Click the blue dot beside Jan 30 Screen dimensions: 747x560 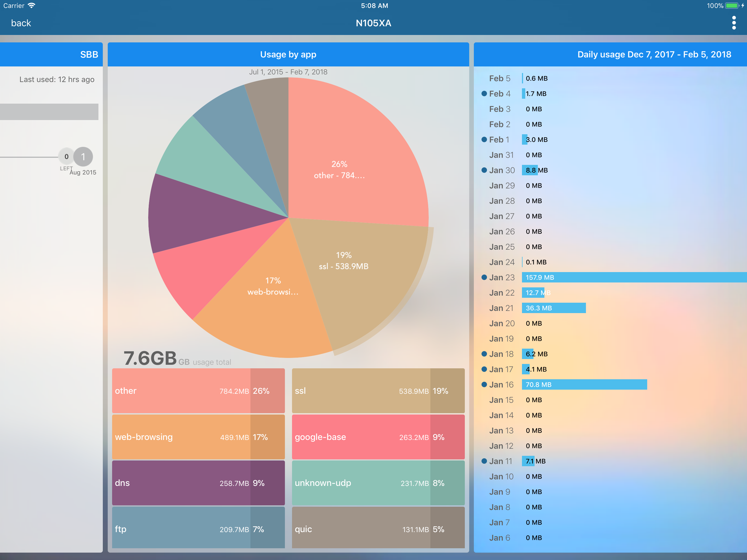pos(484,170)
